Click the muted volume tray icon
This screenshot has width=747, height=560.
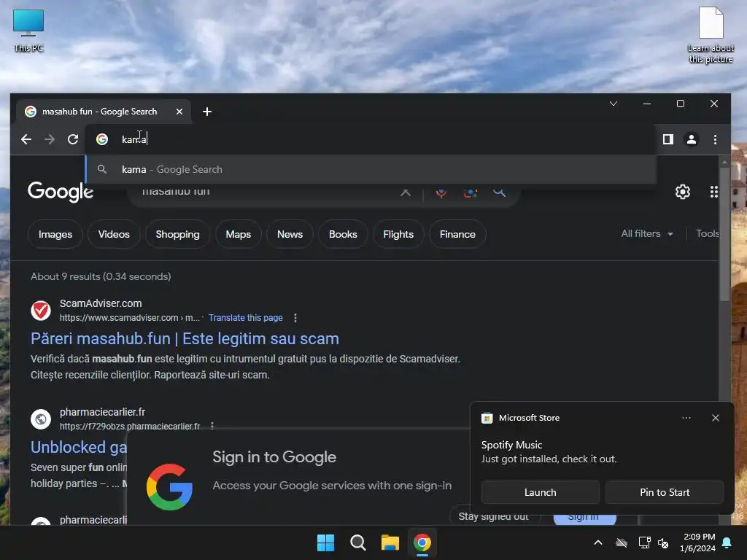pyautogui.click(x=663, y=542)
